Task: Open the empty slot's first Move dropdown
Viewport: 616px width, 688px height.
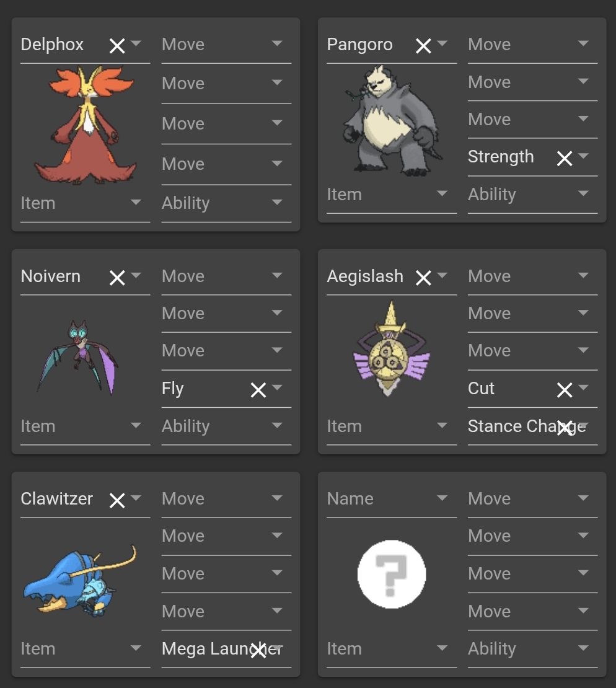Action: [532, 499]
